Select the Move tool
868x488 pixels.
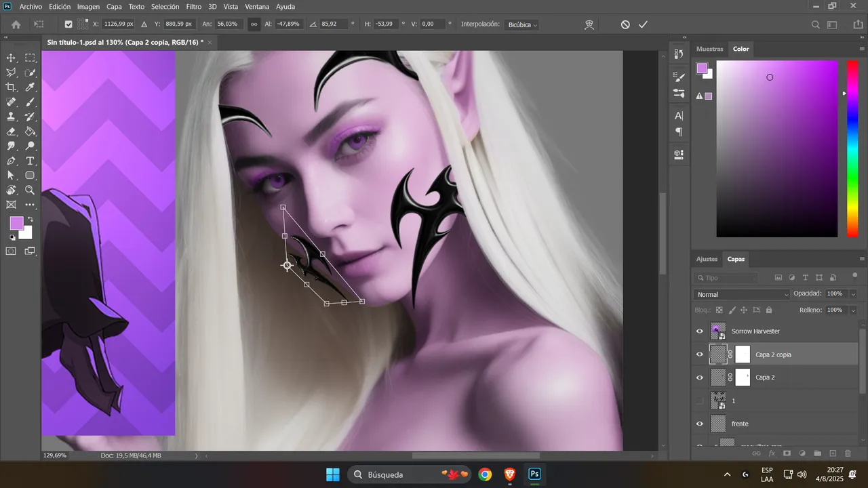11,58
